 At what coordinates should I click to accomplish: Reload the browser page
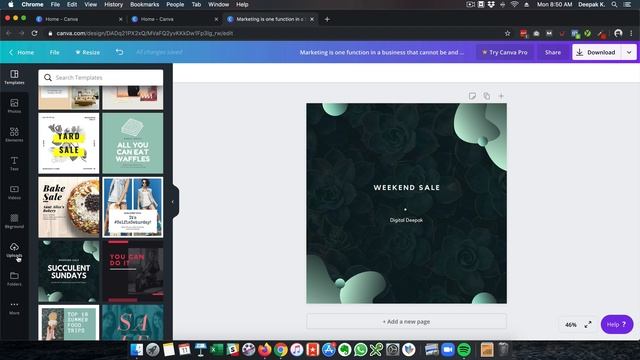pyautogui.click(x=35, y=33)
